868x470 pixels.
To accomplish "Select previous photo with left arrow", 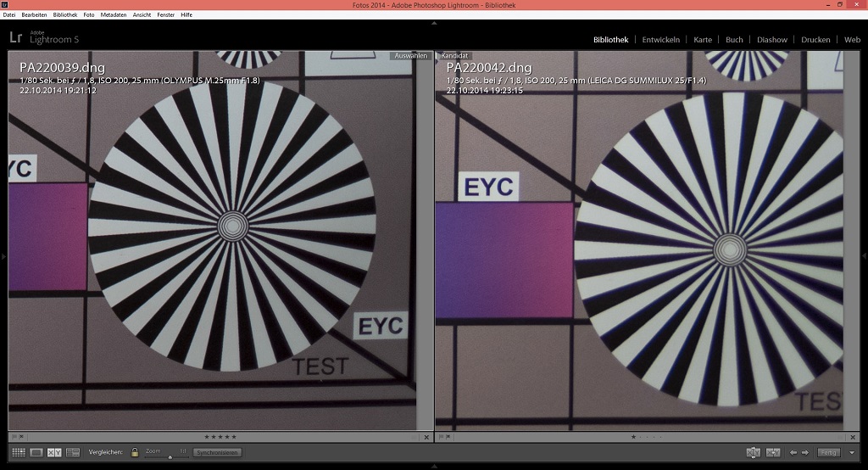I will [x=793, y=452].
